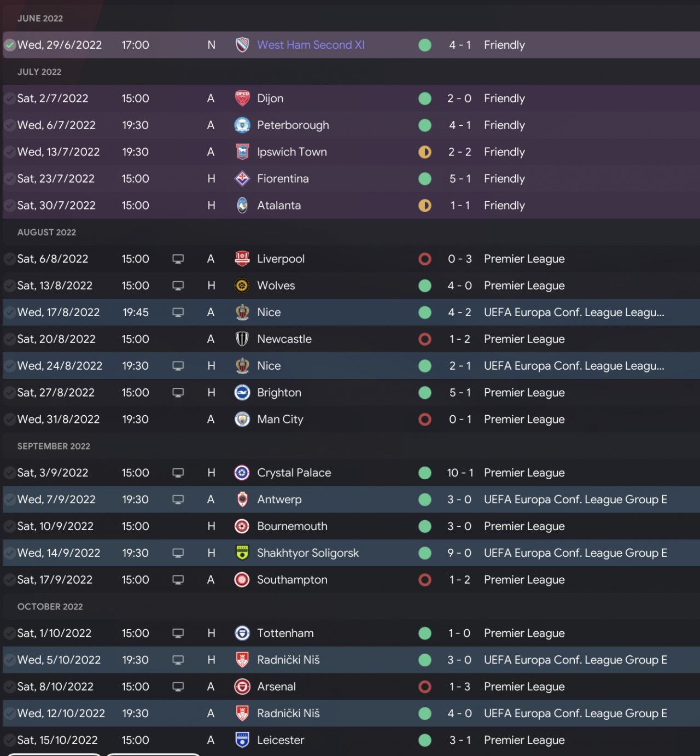The width and height of the screenshot is (700, 756).
Task: Click the TV broadcast icon for Tottenham match
Action: 178,633
